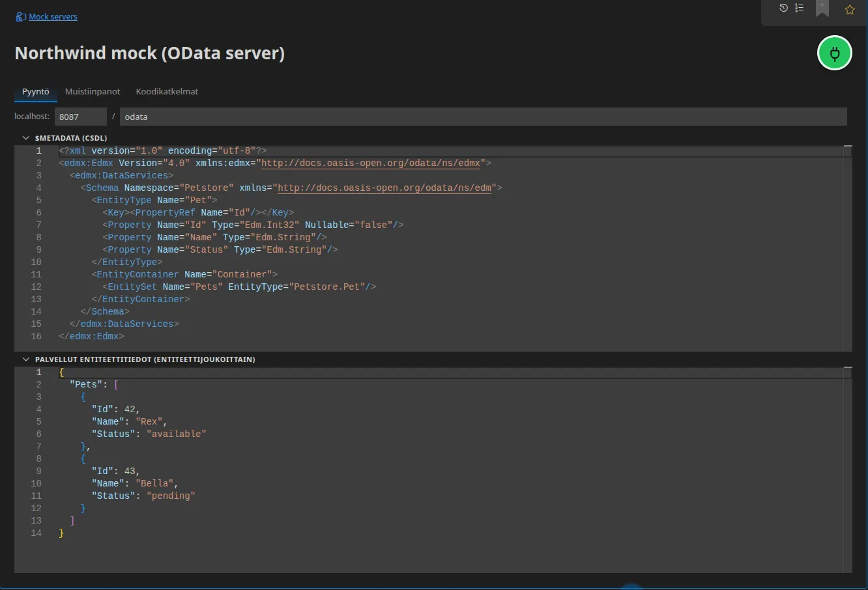The width and height of the screenshot is (868, 590).
Task: Collapse the $METADATA (CSDL) section
Action: (x=26, y=138)
